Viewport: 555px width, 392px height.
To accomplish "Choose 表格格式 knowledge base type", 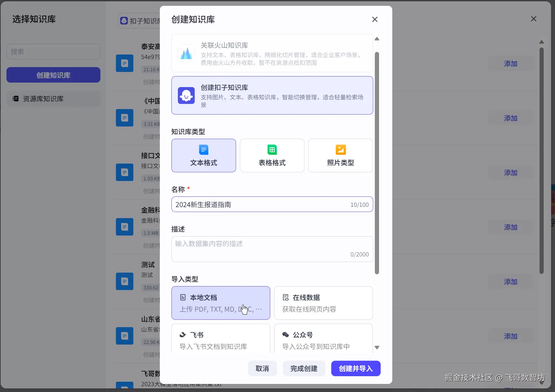I will [272, 156].
